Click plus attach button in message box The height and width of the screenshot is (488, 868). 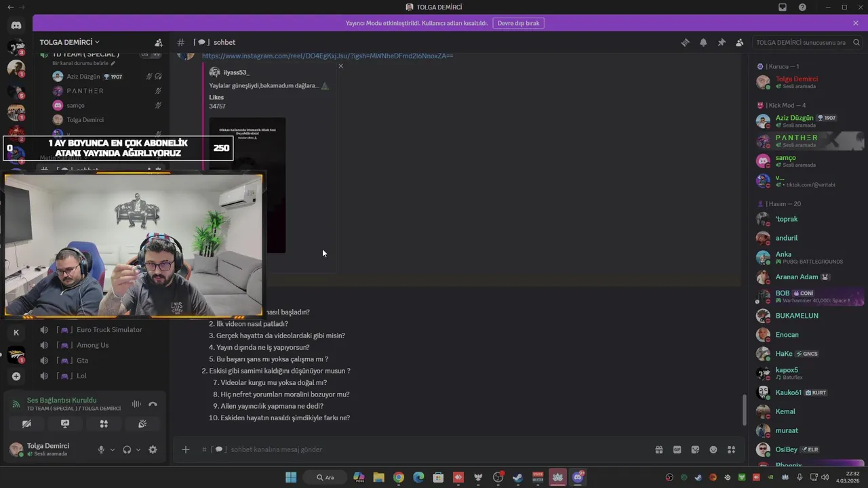point(185,449)
